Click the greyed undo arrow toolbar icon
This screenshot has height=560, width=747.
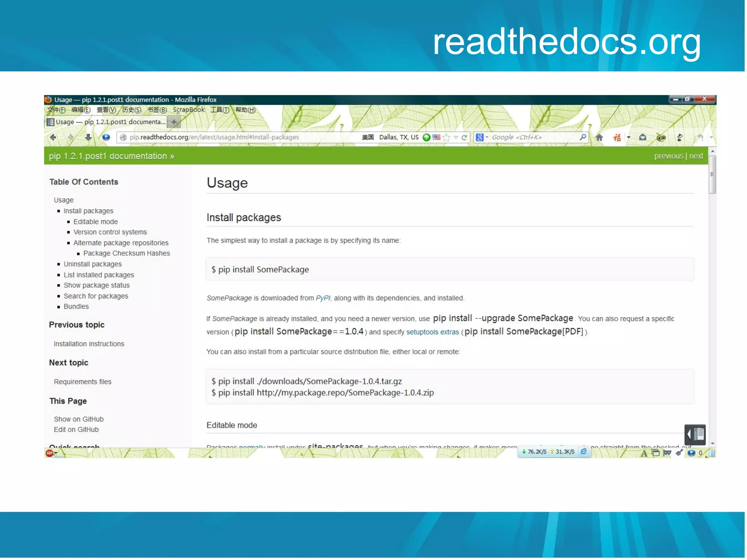[699, 137]
